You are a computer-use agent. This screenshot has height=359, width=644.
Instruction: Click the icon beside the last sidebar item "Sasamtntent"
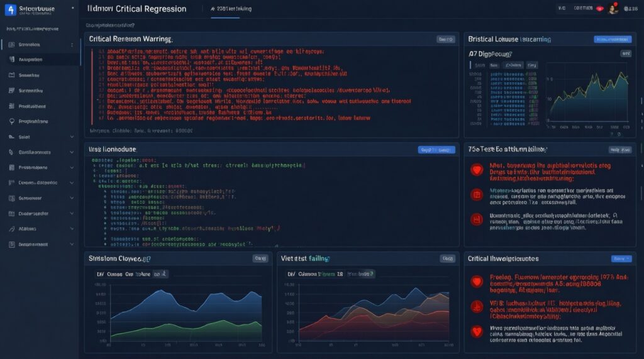(x=11, y=245)
